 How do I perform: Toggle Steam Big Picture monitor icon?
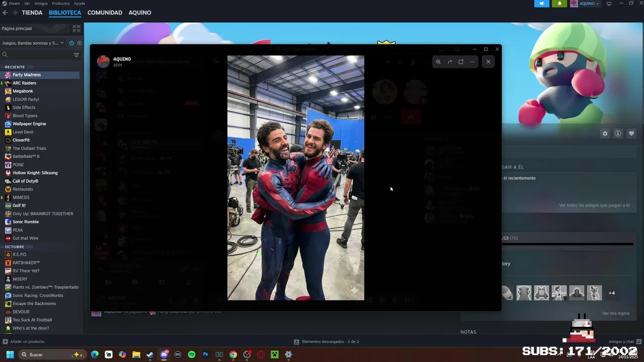click(x=609, y=4)
